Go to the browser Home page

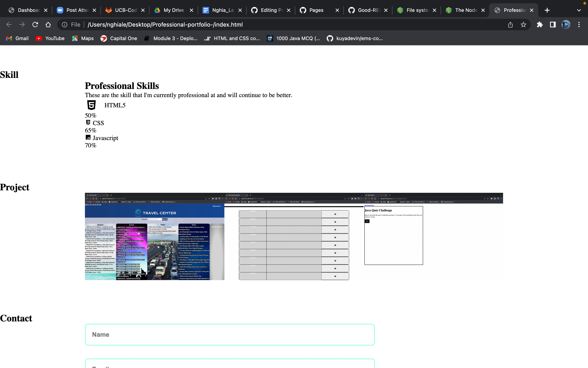click(x=48, y=25)
